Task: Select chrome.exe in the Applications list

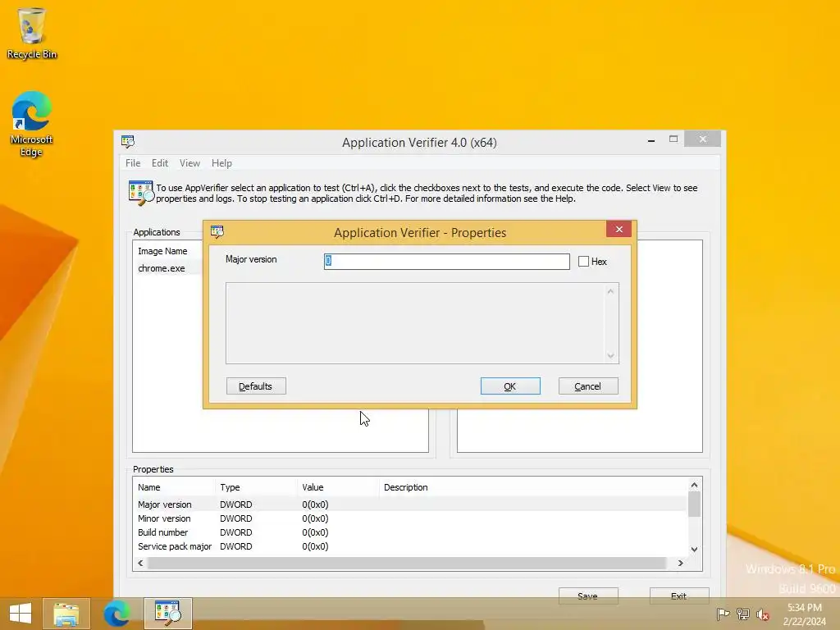Action: pyautogui.click(x=162, y=268)
